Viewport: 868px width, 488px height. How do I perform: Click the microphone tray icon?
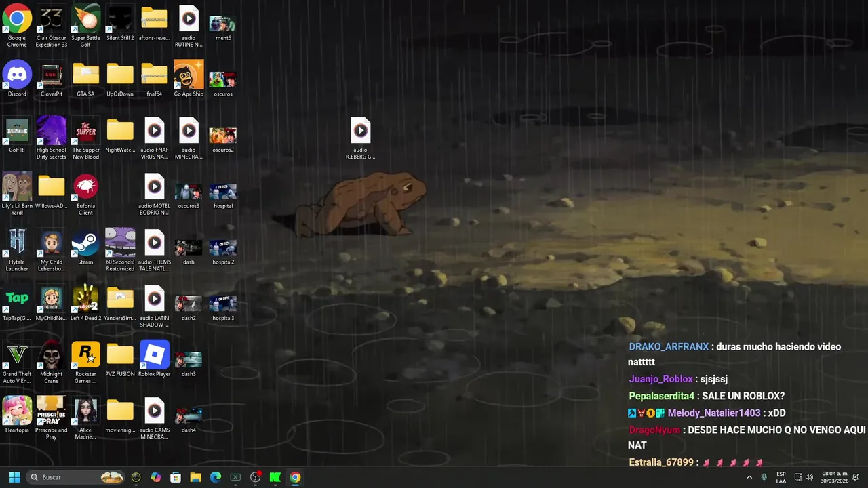click(x=764, y=477)
